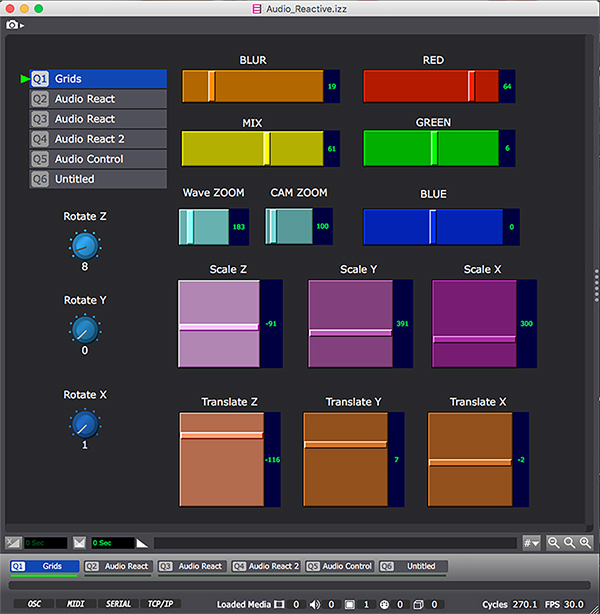
Task: Click the camera snapshot icon
Action: pyautogui.click(x=10, y=24)
